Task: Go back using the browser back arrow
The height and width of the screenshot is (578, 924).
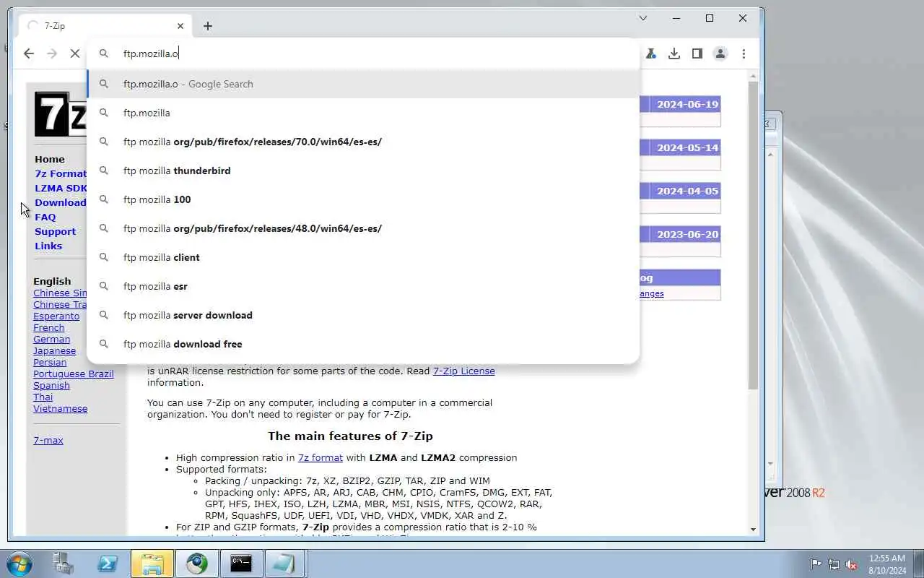Action: [x=29, y=53]
